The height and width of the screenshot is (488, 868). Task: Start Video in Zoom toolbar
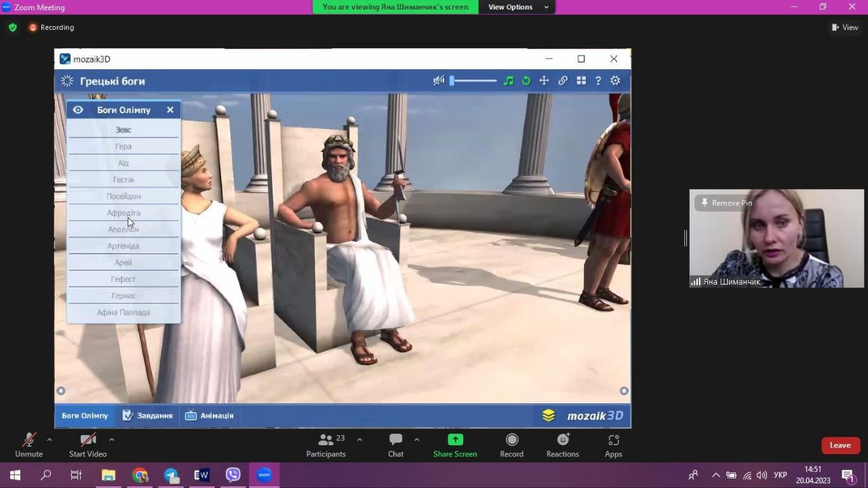point(87,445)
